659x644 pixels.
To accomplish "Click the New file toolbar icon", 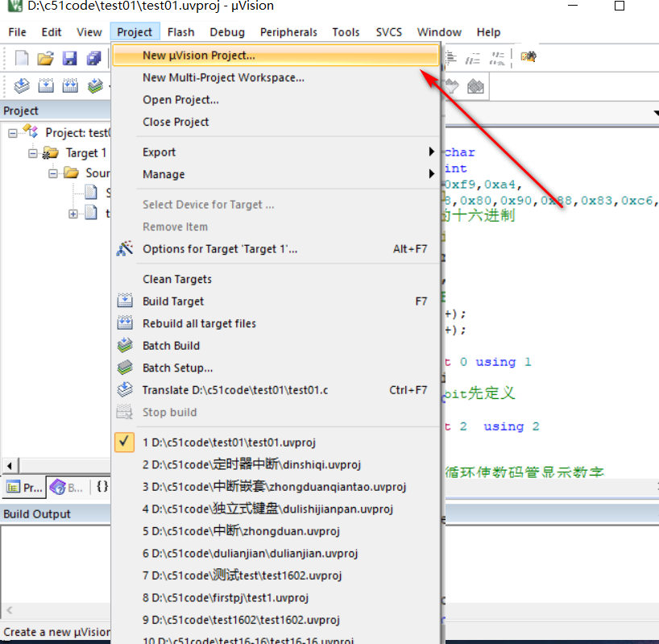I will pyautogui.click(x=22, y=57).
